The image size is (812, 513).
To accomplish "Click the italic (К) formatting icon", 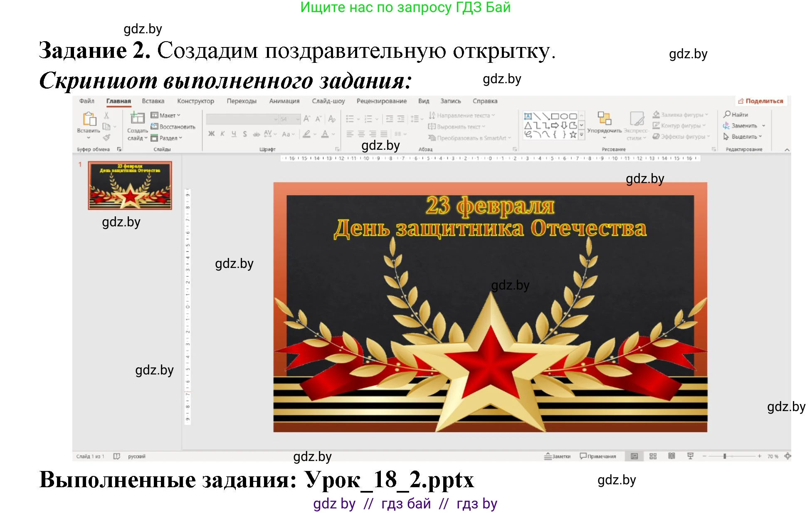I will (222, 134).
